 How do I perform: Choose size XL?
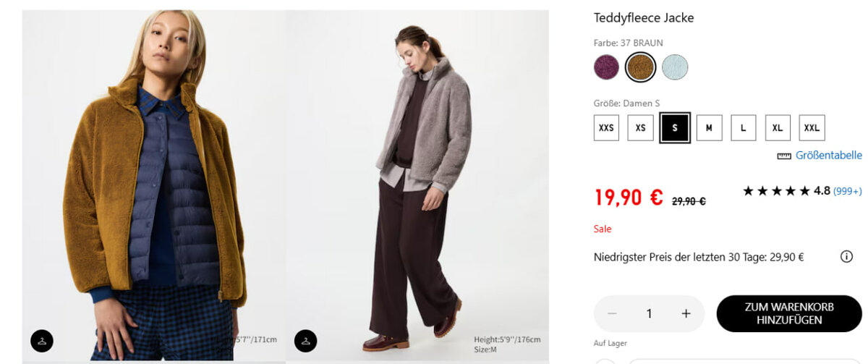(778, 128)
